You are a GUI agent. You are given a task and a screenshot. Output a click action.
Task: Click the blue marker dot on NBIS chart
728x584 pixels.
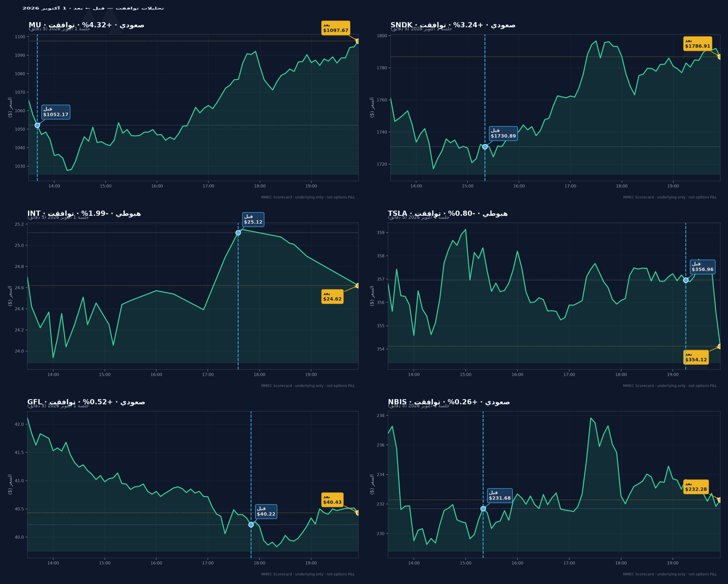point(483,509)
